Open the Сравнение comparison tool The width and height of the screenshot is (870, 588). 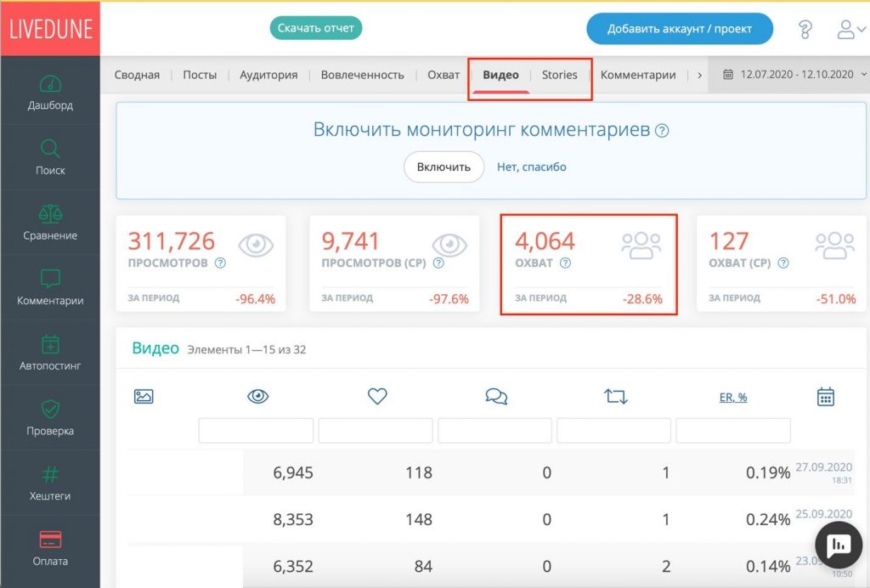pyautogui.click(x=50, y=222)
